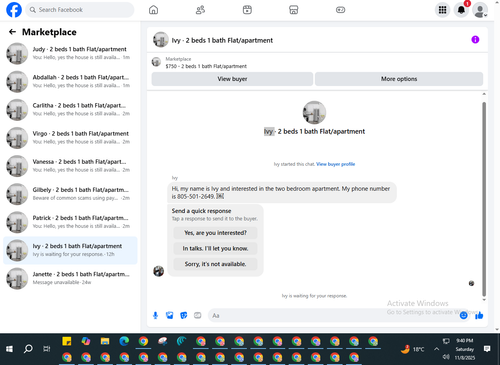The width and height of the screenshot is (500, 365).
Task: Click Ivy's message containing the phone number
Action: pyautogui.click(x=282, y=193)
